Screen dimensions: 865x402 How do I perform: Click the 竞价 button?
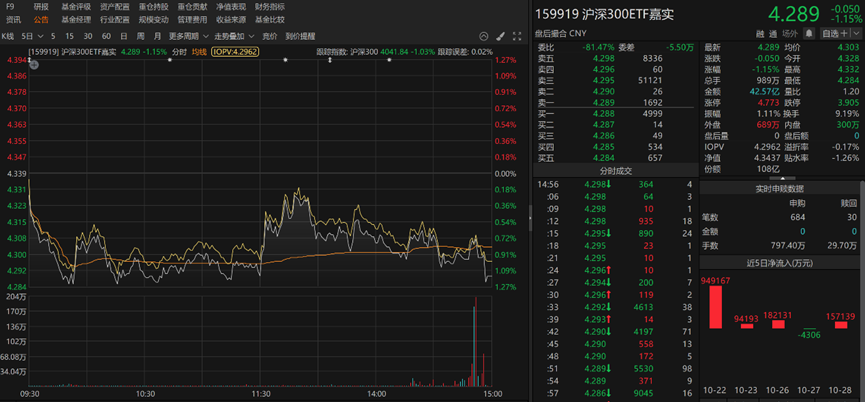pyautogui.click(x=270, y=36)
